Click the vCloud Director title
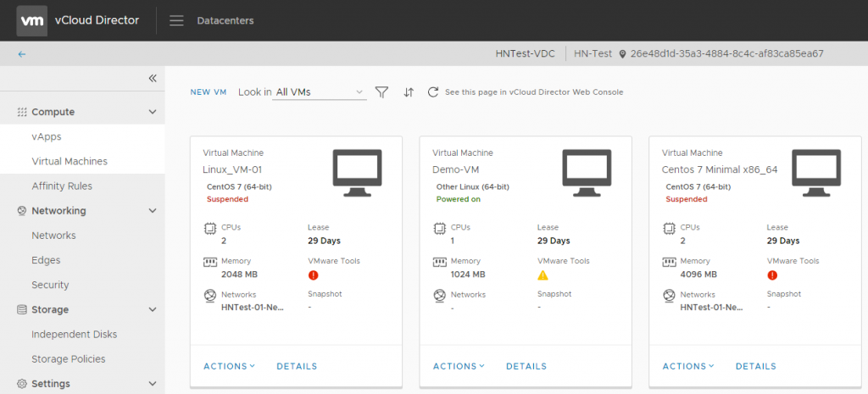The width and height of the screenshot is (868, 394). pos(97,20)
